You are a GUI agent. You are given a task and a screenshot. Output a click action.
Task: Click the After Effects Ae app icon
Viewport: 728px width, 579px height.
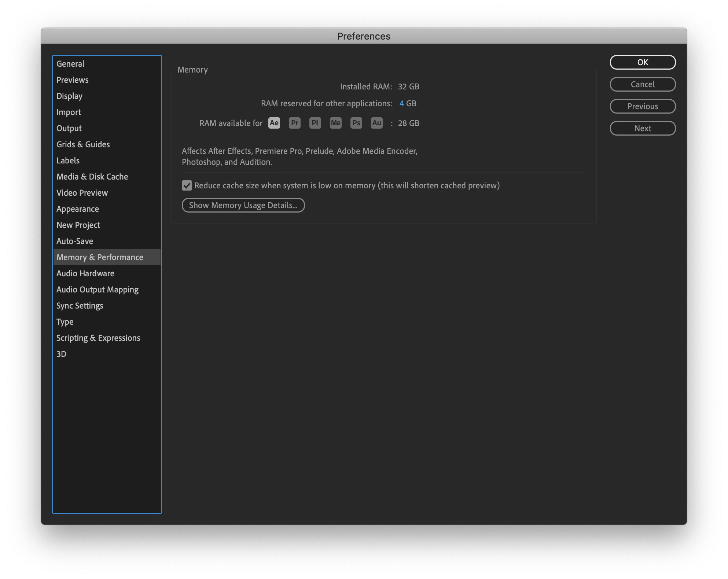click(x=274, y=123)
